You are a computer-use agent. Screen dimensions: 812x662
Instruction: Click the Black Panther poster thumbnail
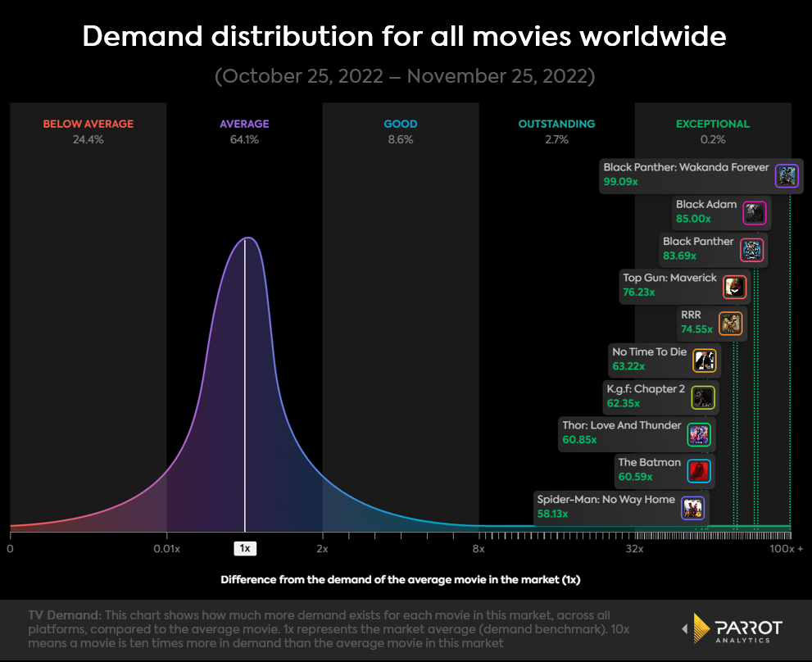coord(751,250)
